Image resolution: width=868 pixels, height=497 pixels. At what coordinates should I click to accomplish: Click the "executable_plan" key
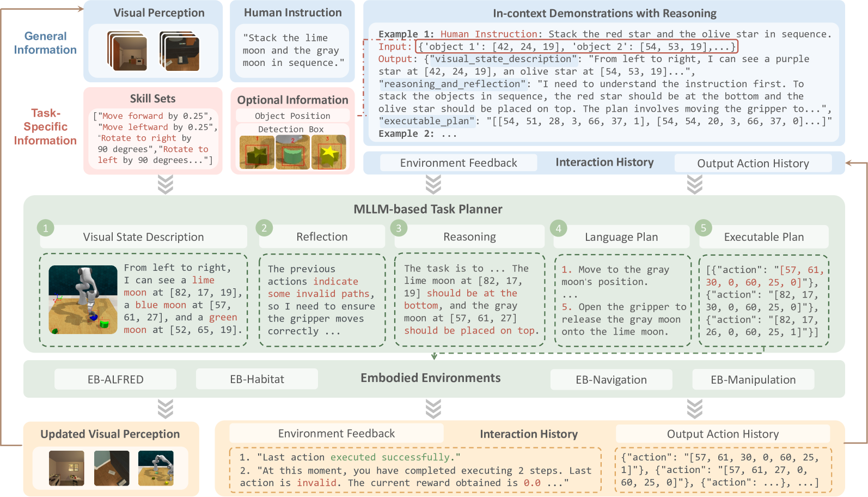[427, 122]
